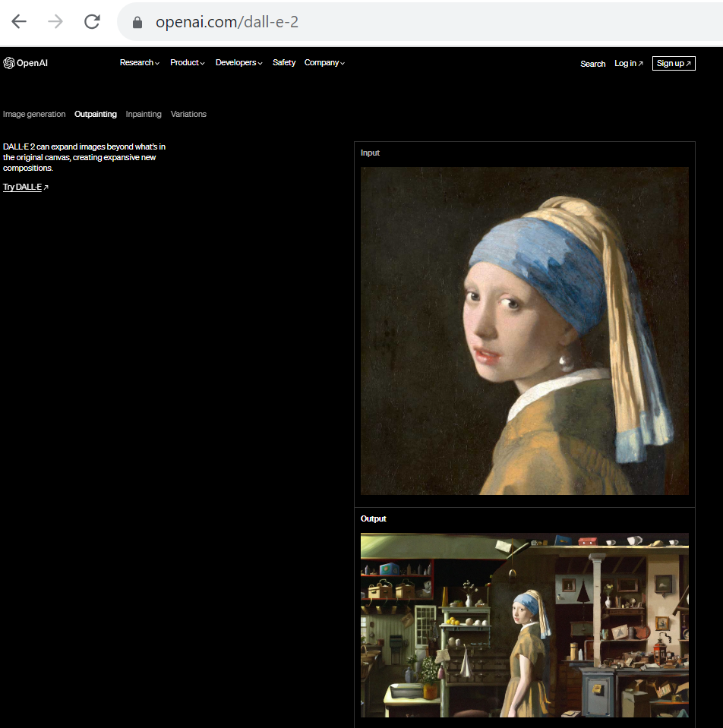Switch to the Inpainting tab
Viewport: 723px width, 728px height.
tap(144, 115)
